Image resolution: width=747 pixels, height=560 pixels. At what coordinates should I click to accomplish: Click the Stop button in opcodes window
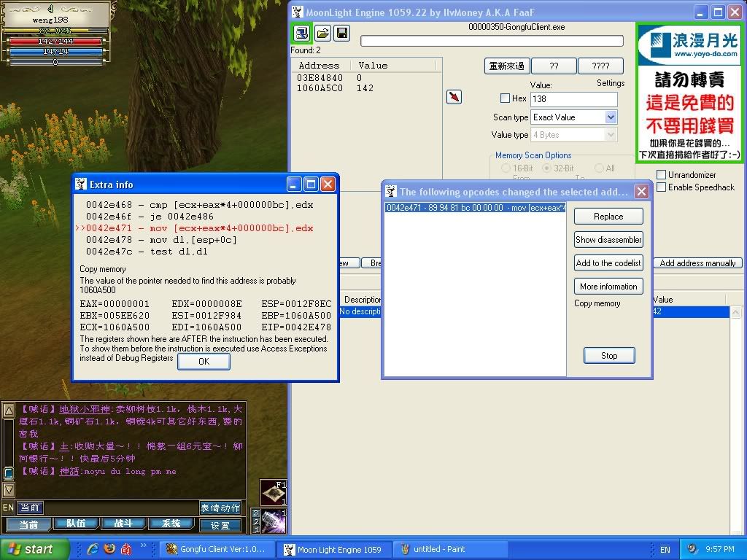point(608,356)
